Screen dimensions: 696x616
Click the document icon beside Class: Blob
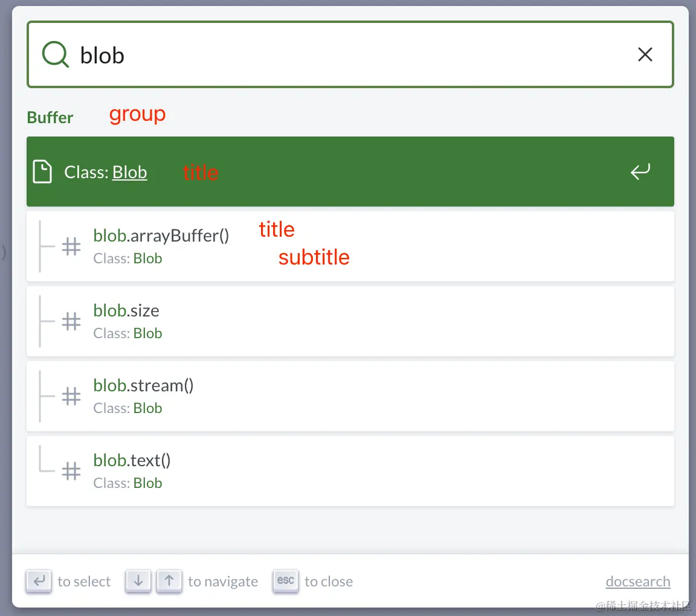42,172
